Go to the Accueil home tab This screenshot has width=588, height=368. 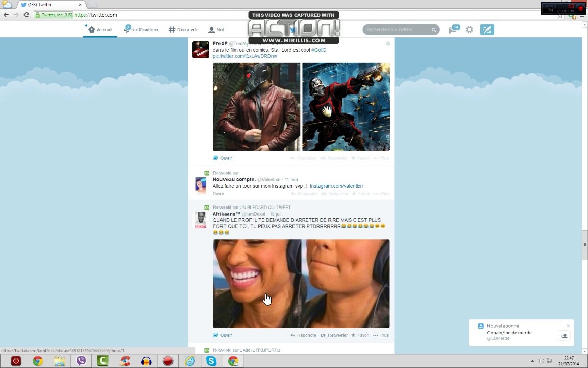coord(100,29)
